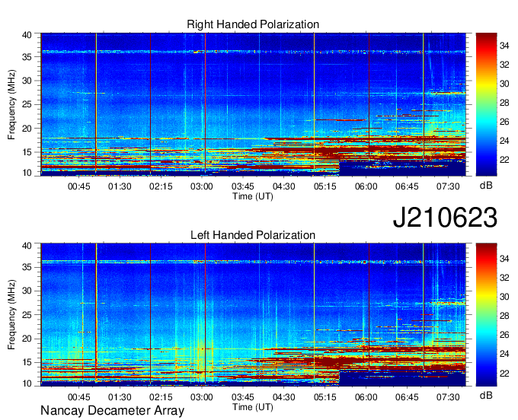Click the 03:45 tick under Left Handed plot
Screen dimensions: 518x420
(x=243, y=397)
